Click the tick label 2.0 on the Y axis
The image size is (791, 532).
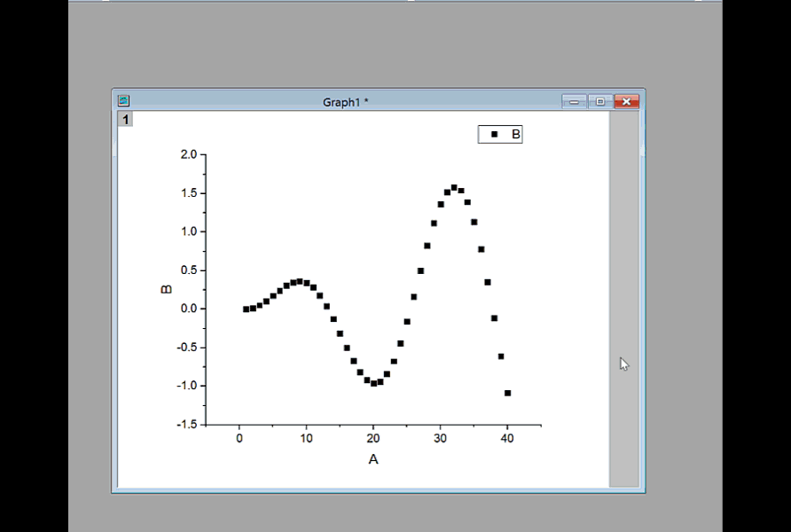tap(189, 154)
